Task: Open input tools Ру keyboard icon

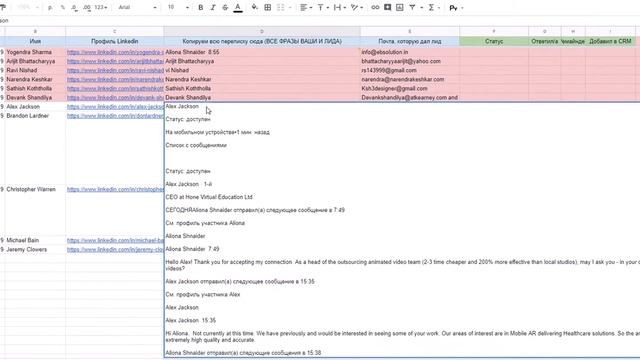Action: pyautogui.click(x=453, y=8)
